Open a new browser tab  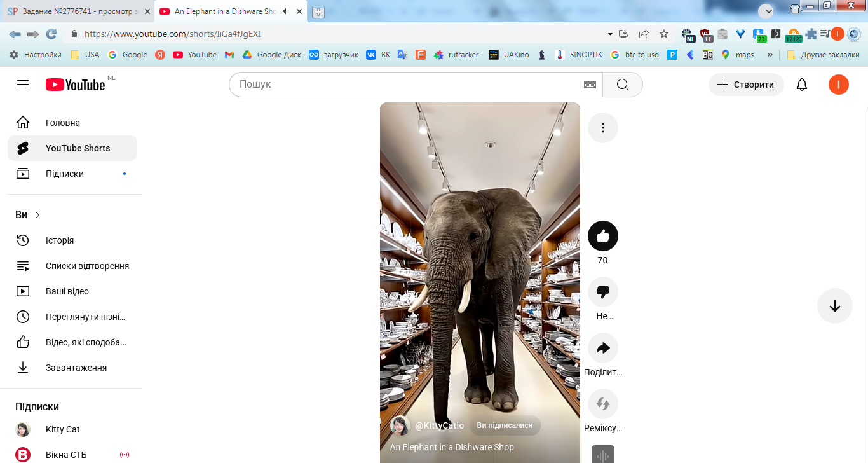point(318,12)
